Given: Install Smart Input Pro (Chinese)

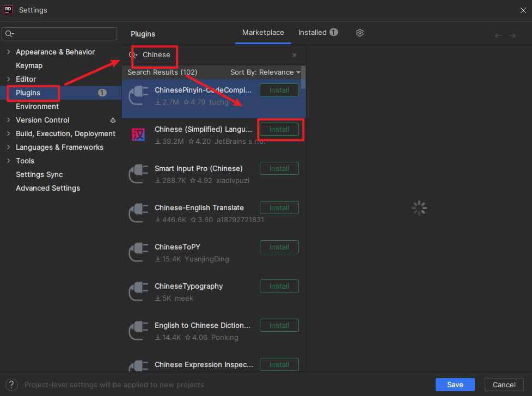Looking at the screenshot, I should click(279, 169).
